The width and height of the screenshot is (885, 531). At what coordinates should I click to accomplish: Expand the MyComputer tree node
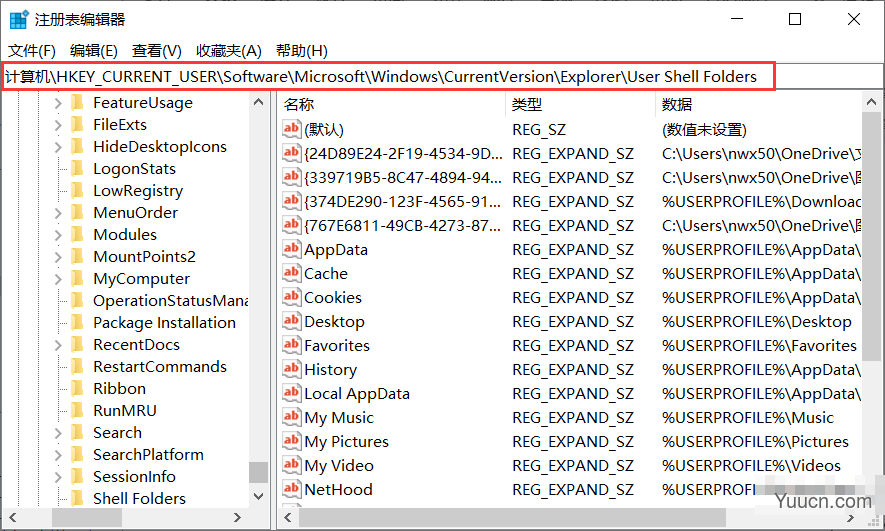[x=58, y=279]
